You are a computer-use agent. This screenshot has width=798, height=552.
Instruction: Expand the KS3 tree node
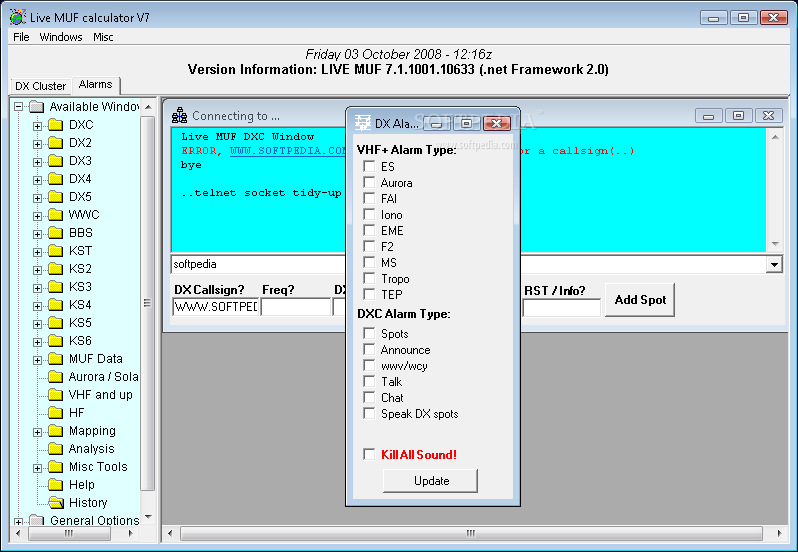pyautogui.click(x=37, y=288)
